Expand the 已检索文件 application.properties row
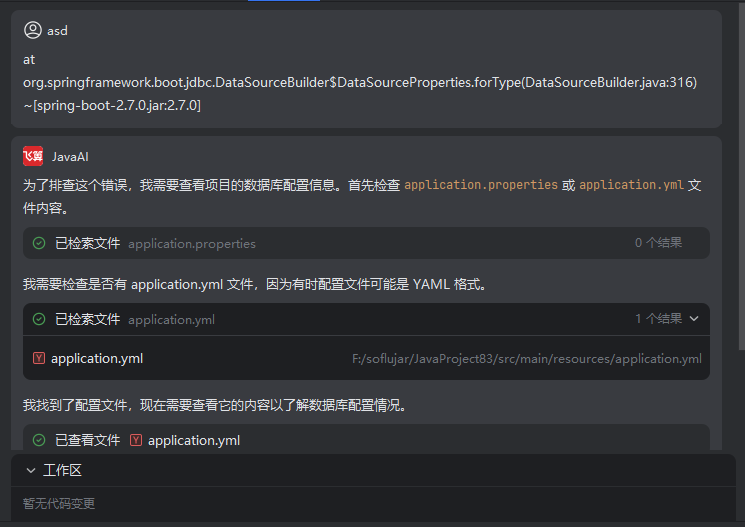Viewport: 745px width, 527px height. pos(366,243)
